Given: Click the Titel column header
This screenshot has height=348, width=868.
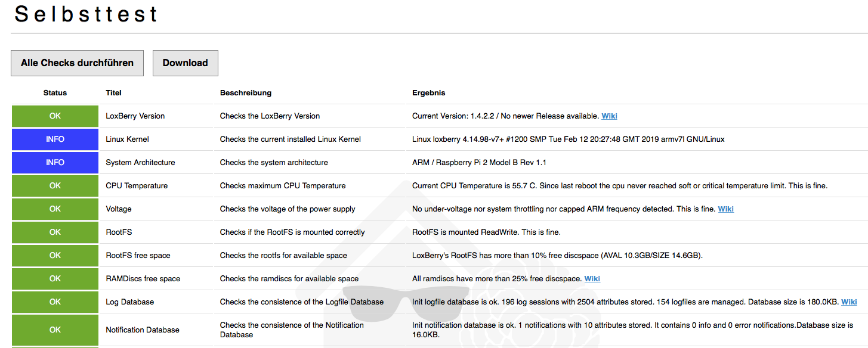Looking at the screenshot, I should click(113, 93).
